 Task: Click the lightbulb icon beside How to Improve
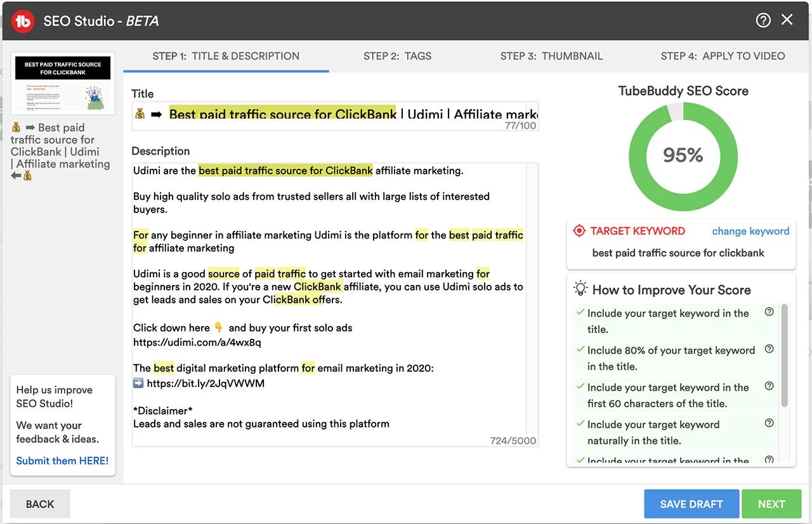click(580, 289)
